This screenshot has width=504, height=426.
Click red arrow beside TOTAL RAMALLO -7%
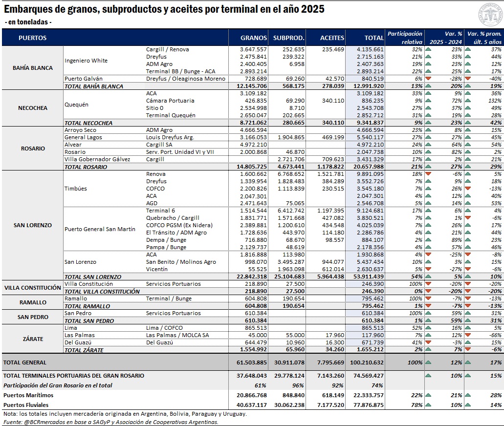click(x=428, y=306)
